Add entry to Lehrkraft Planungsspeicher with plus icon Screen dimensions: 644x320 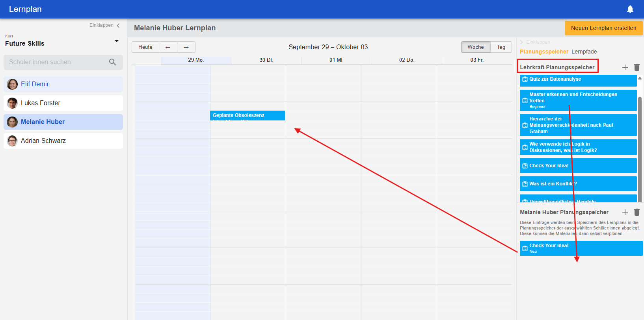[625, 67]
